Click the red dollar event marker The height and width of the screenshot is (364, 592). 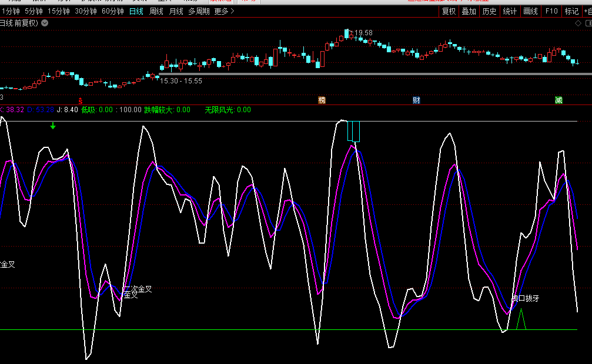[x=81, y=100]
